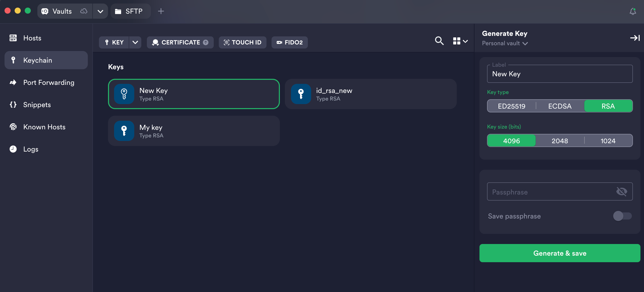Viewport: 644px width, 292px height.
Task: Click the cloud sync off icon
Action: coord(84,11)
